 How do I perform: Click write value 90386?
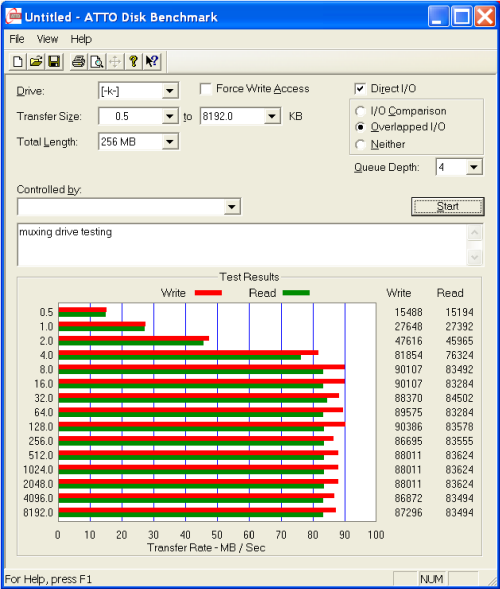click(x=408, y=427)
